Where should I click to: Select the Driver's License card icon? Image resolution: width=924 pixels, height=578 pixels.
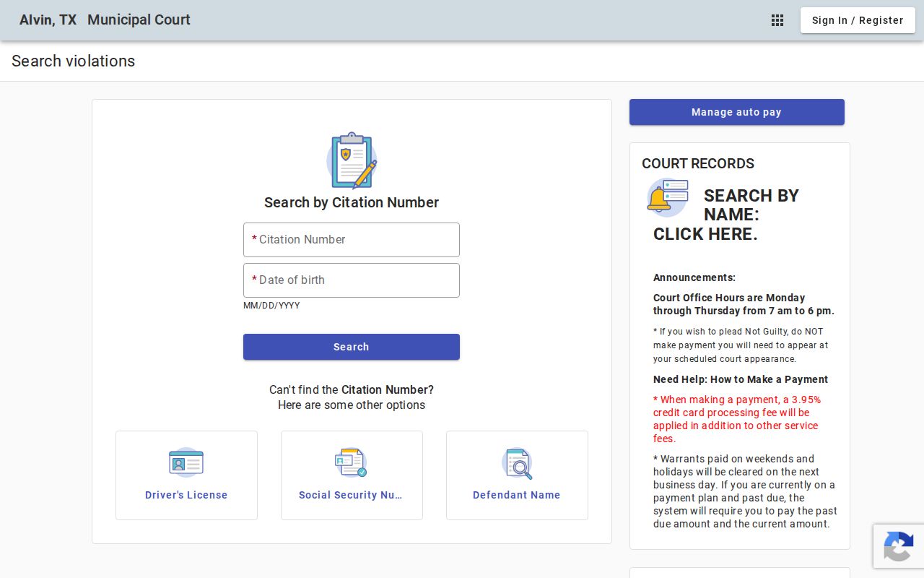pos(186,462)
